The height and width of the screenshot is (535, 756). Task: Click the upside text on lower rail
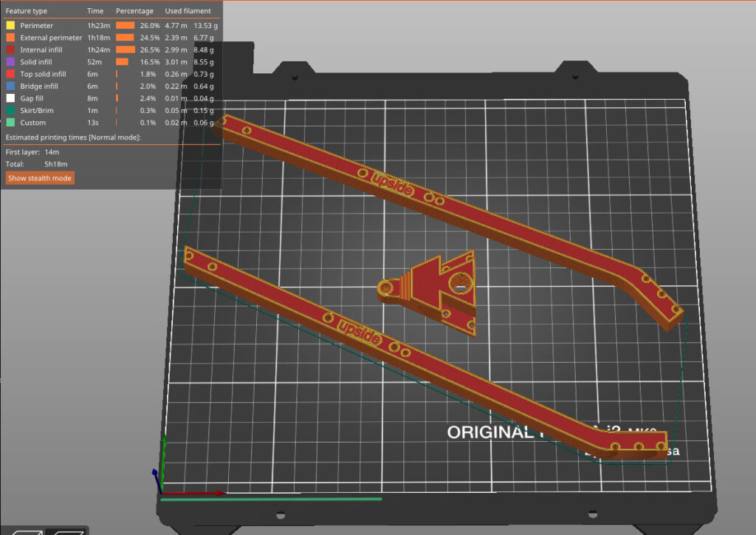[360, 333]
